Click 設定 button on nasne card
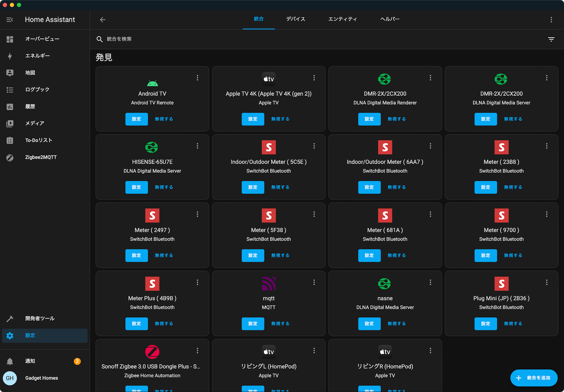The height and width of the screenshot is (392, 564). coord(369,324)
